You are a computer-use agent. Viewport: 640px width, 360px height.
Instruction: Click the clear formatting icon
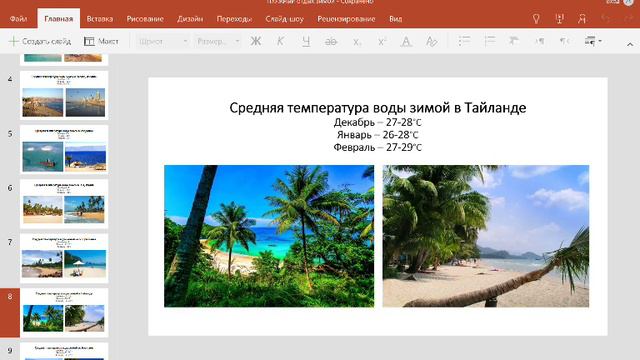click(431, 41)
